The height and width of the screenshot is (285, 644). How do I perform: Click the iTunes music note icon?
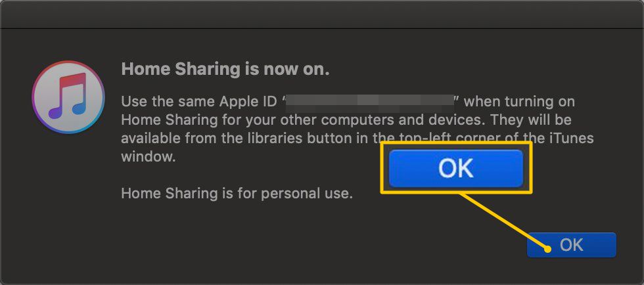tap(68, 97)
